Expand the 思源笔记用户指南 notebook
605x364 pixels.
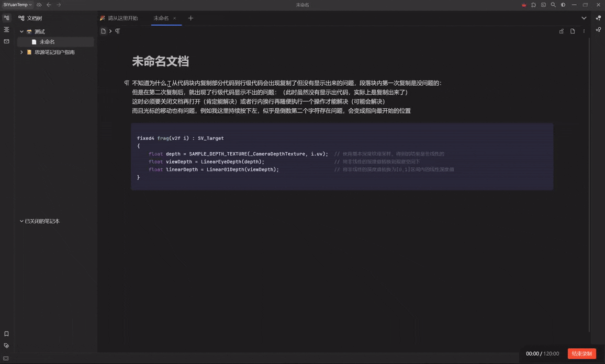pyautogui.click(x=21, y=52)
